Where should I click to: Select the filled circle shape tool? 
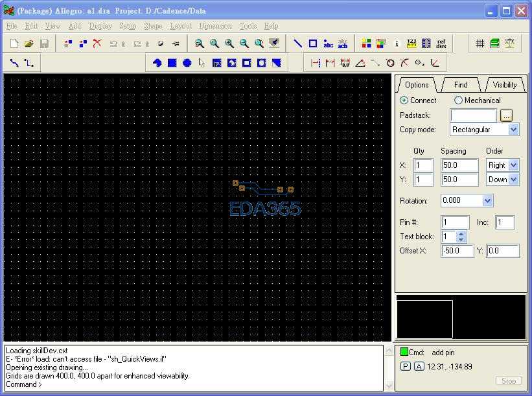(187, 63)
